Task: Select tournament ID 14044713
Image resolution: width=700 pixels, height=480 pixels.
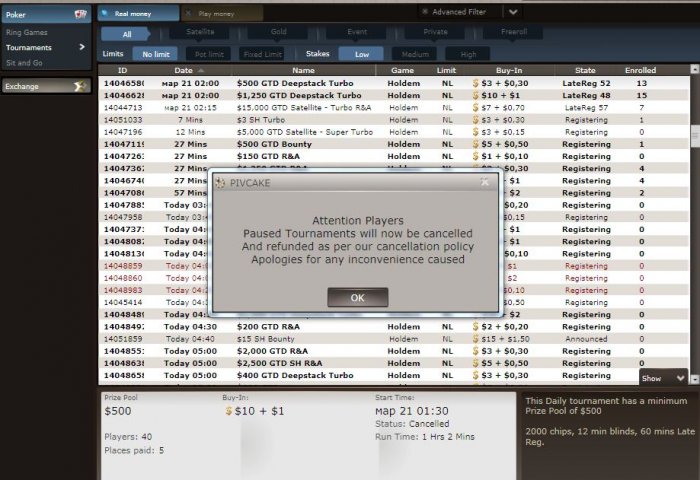Action: point(123,108)
